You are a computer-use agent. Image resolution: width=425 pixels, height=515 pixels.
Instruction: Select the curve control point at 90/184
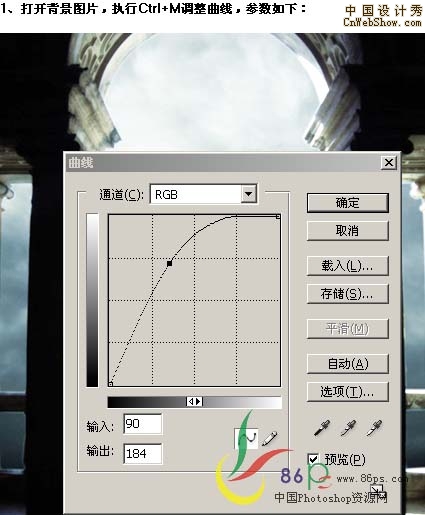[x=169, y=263]
